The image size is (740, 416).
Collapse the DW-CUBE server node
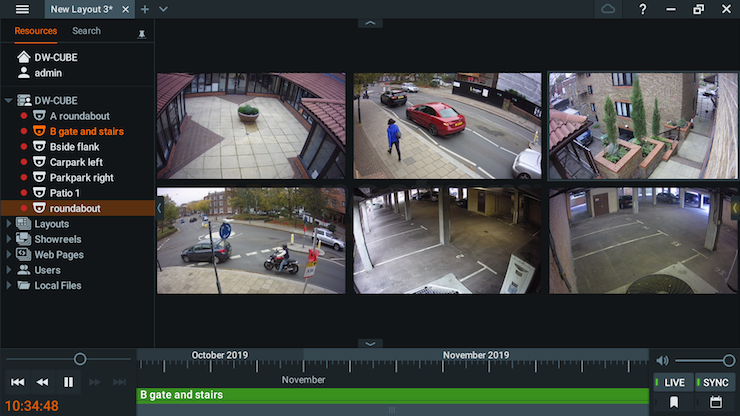click(10, 100)
